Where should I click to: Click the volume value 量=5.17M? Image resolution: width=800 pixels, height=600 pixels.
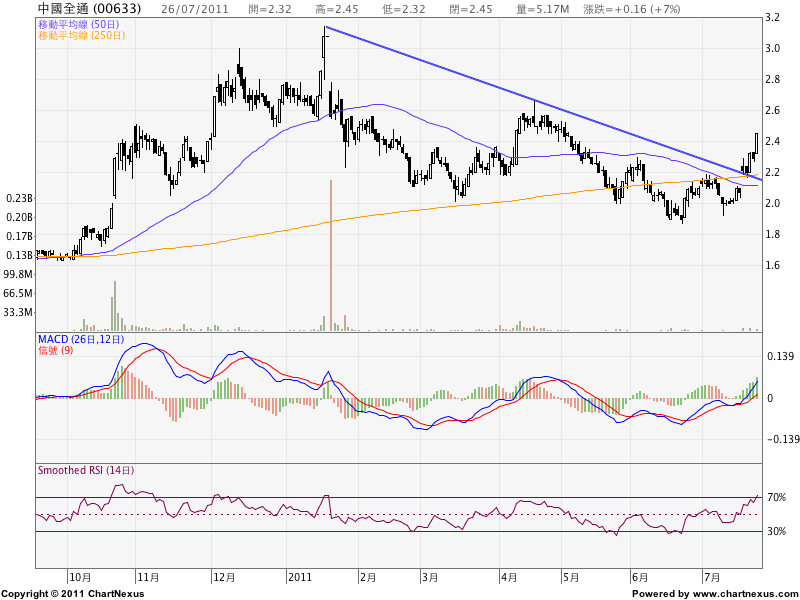[541, 9]
